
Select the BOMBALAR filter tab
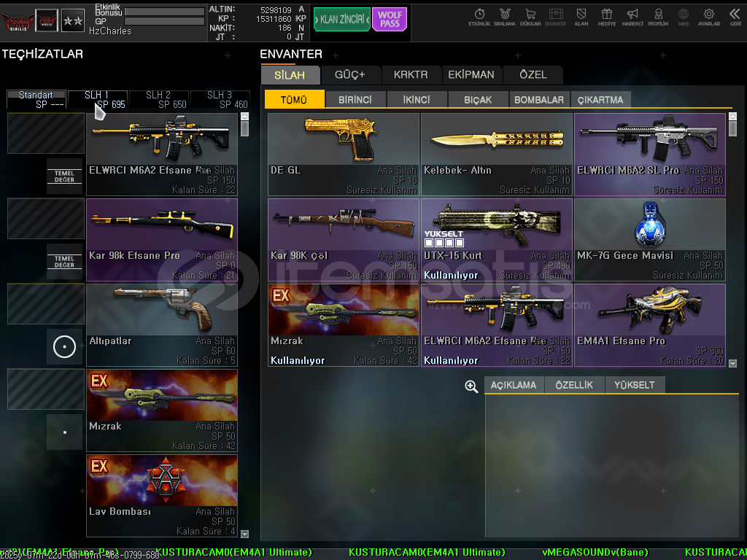539,99
